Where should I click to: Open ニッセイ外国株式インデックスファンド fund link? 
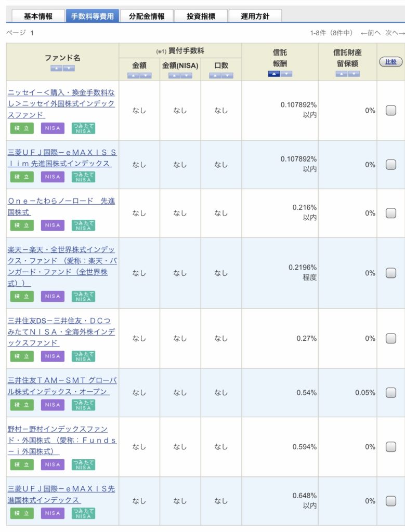(61, 103)
